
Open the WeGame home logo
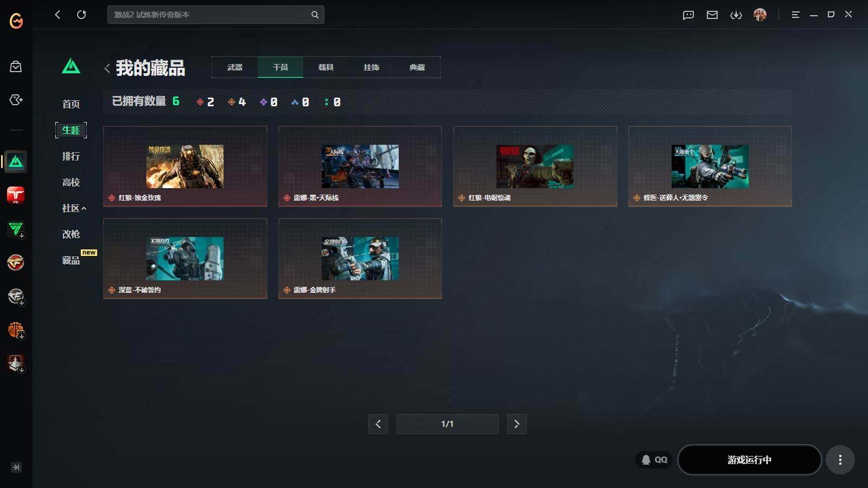pos(16,21)
